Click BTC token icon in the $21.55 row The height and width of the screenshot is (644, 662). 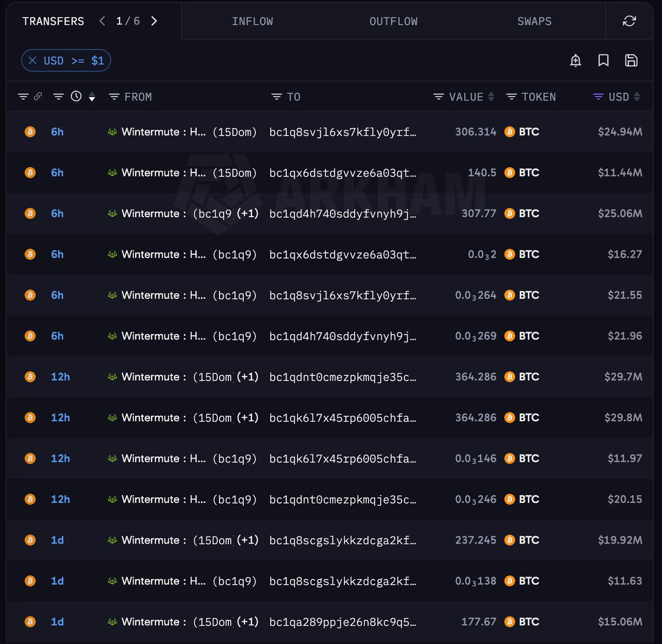point(510,295)
